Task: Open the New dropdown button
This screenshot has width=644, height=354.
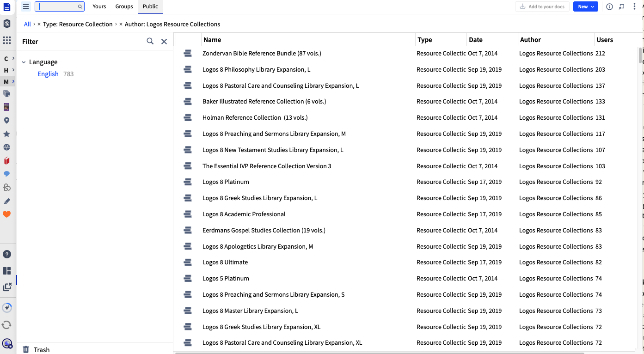Action: [x=585, y=6]
